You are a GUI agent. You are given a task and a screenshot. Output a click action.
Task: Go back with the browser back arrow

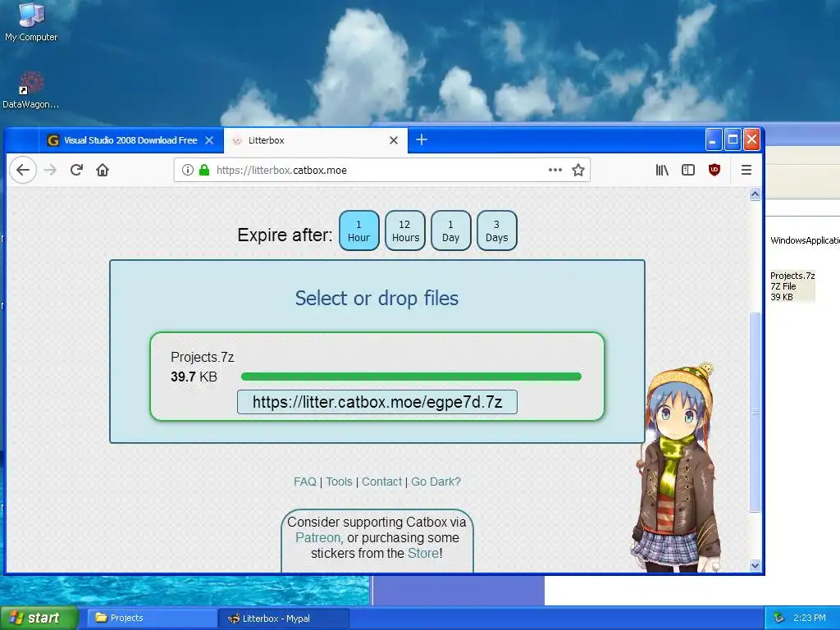point(23,170)
